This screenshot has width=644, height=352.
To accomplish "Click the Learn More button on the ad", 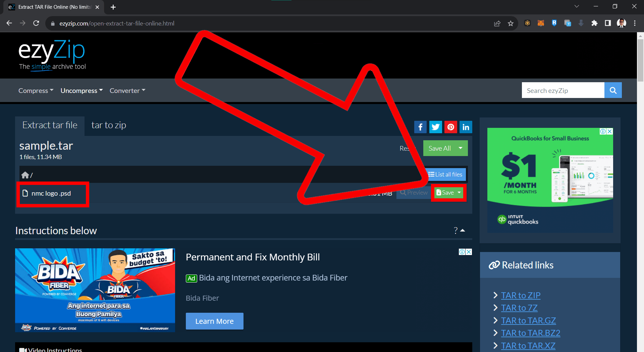I will coord(214,321).
